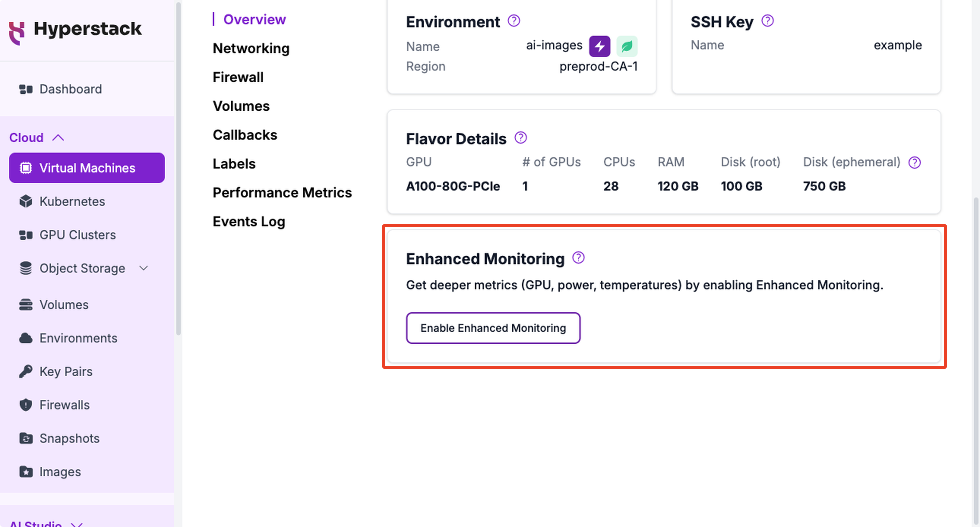Open the Firewall tab
This screenshot has width=980, height=527.
pos(238,77)
